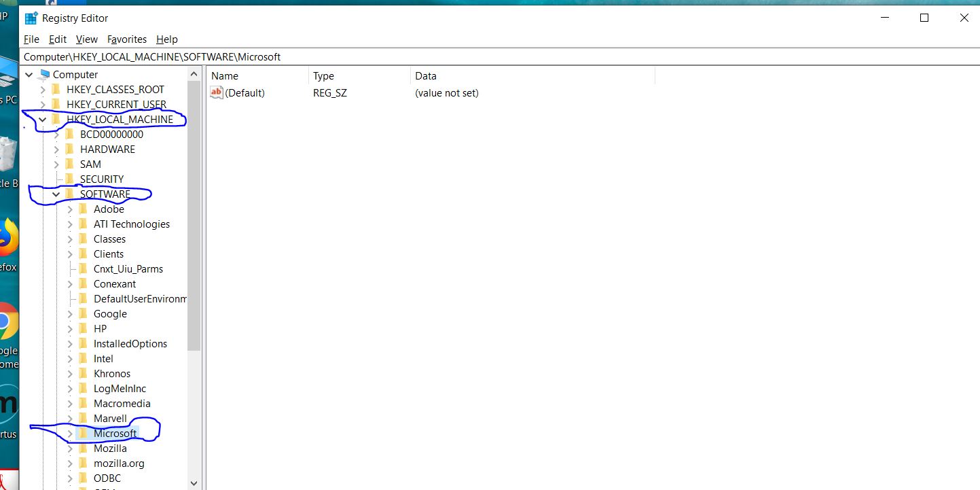Click the (value not set) data cell
This screenshot has width=980, height=490.
[447, 93]
